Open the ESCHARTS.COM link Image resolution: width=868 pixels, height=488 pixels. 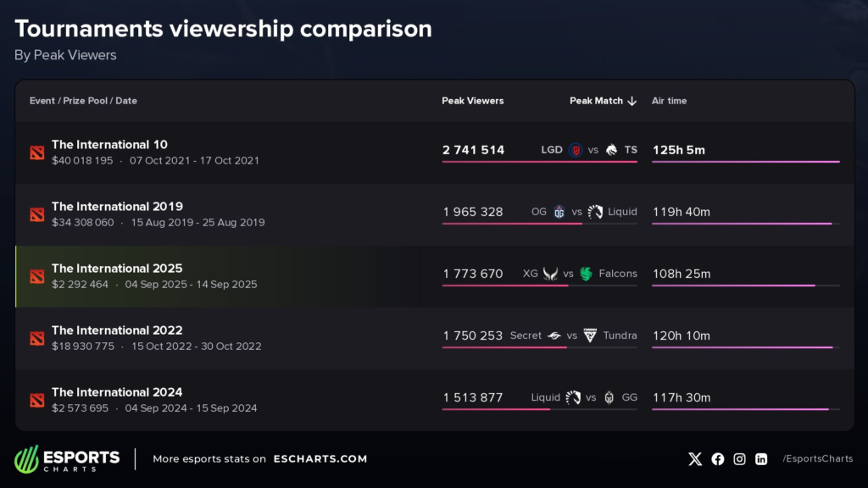(320, 459)
